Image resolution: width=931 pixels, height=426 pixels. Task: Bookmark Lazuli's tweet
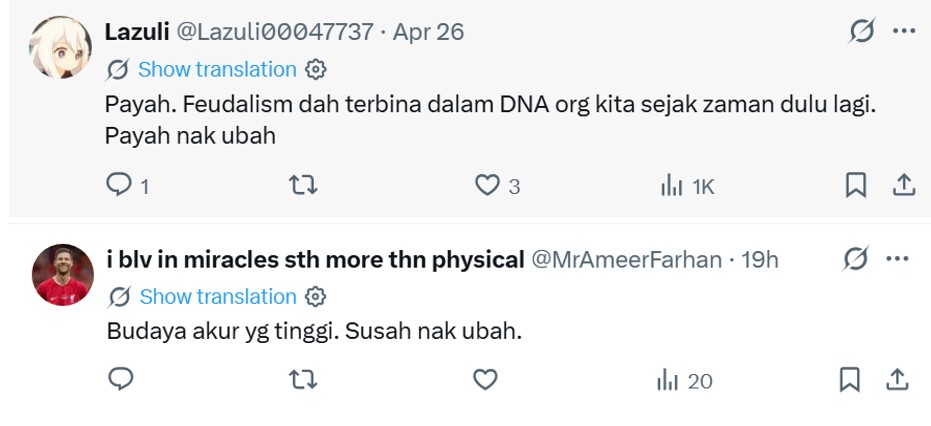[x=855, y=185]
